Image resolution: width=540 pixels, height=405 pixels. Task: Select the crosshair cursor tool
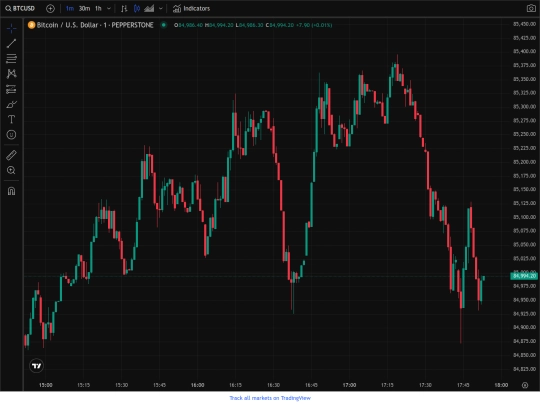11,28
